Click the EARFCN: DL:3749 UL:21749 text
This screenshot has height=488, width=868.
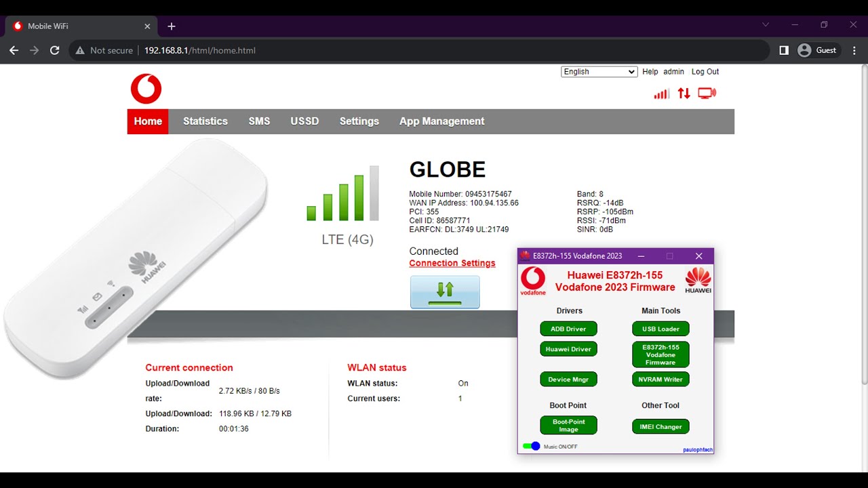pos(459,229)
